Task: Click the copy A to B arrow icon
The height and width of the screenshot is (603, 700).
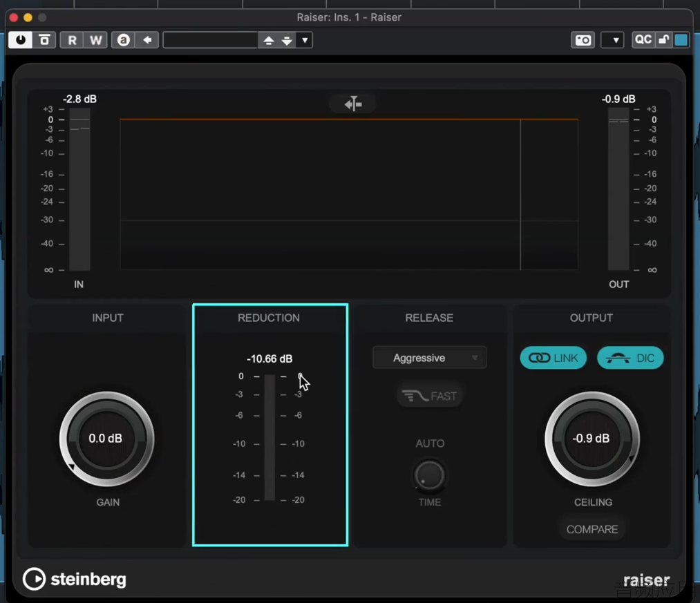Action: click(147, 40)
